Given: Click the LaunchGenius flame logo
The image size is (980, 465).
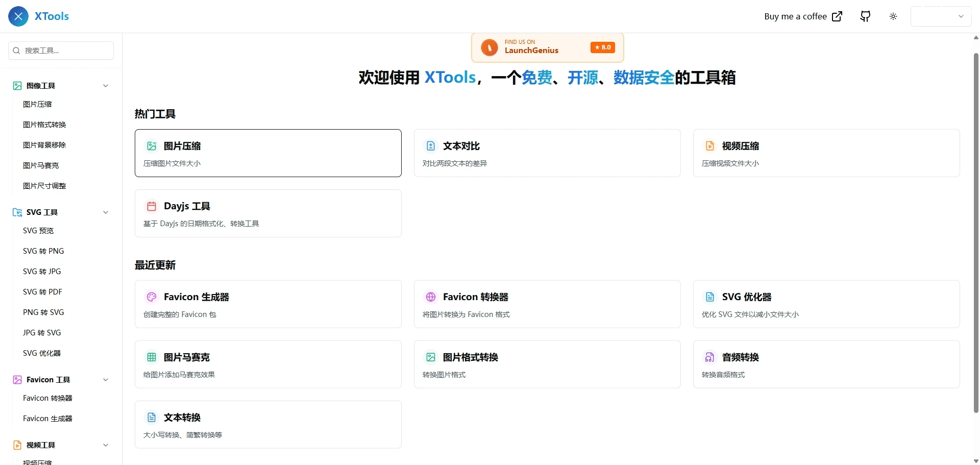Looking at the screenshot, I should 489,47.
